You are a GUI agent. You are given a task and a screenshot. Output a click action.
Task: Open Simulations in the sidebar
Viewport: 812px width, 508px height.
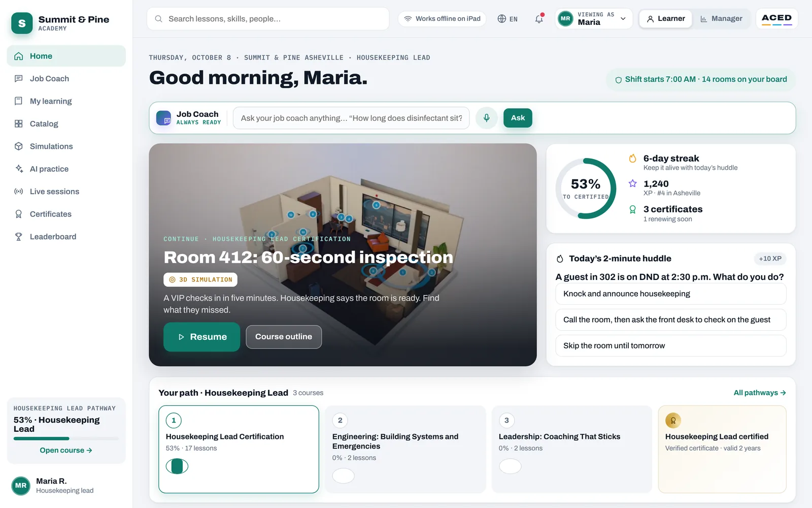pyautogui.click(x=66, y=146)
